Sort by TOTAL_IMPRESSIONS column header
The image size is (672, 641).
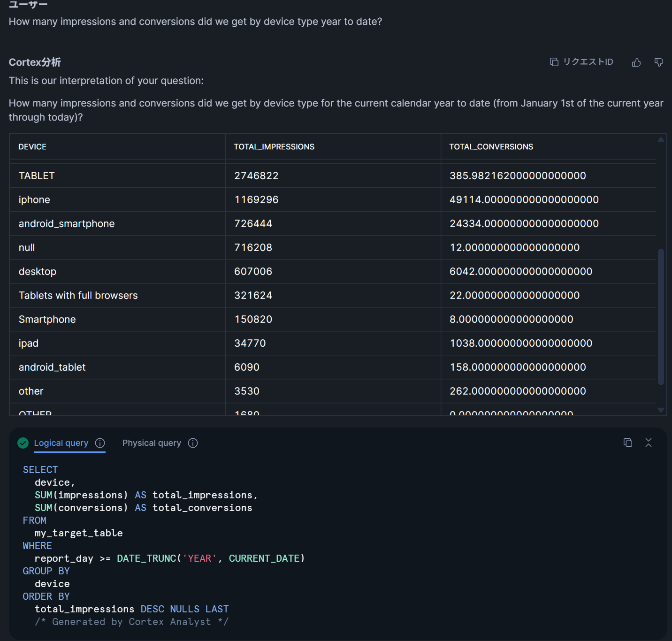coord(274,147)
